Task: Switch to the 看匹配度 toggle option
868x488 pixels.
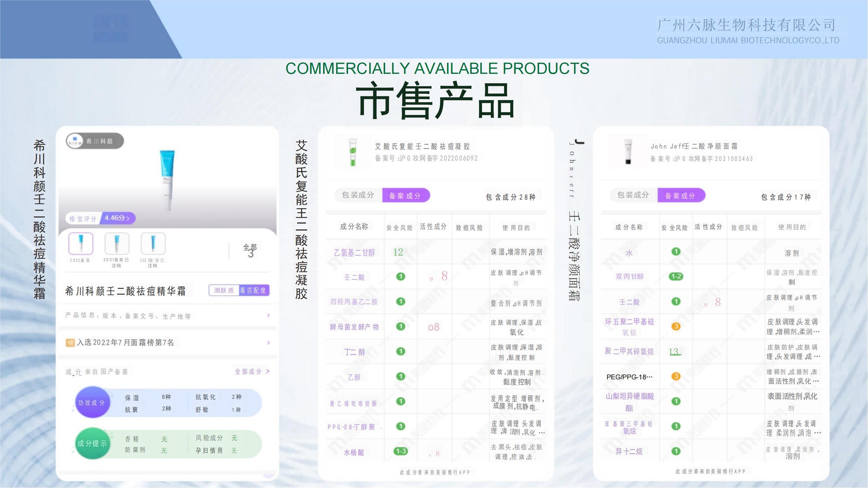Action: [254, 290]
